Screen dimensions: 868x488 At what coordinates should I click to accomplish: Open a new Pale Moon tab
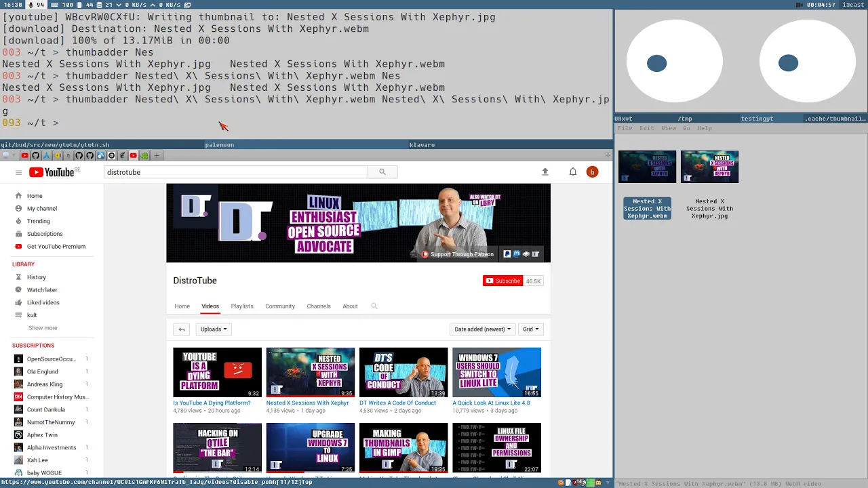tap(157, 156)
